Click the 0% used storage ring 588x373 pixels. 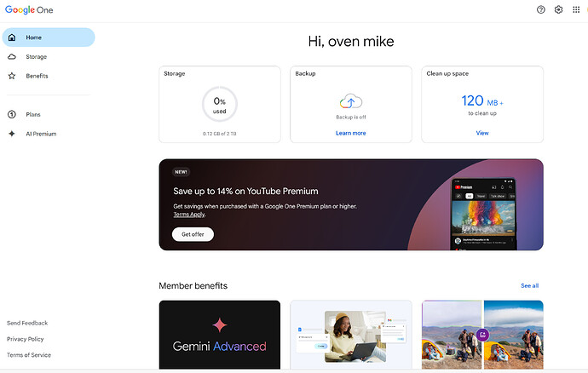[220, 104]
